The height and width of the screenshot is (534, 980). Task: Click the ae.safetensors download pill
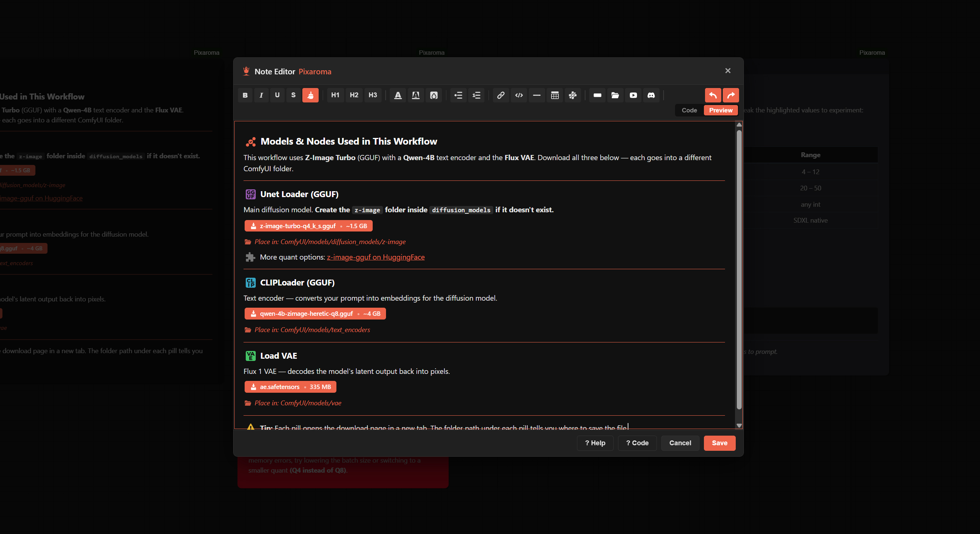point(290,387)
